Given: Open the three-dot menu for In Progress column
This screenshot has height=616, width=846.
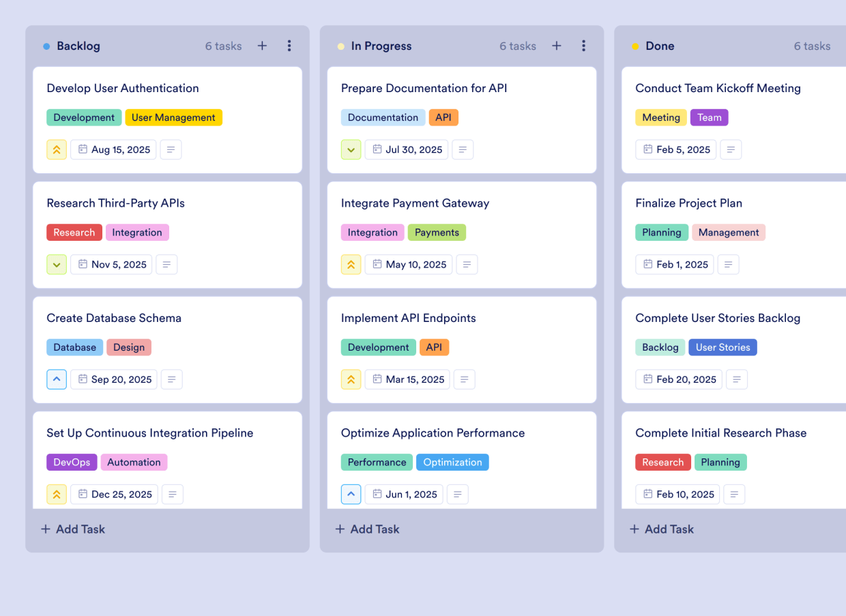Looking at the screenshot, I should [583, 46].
